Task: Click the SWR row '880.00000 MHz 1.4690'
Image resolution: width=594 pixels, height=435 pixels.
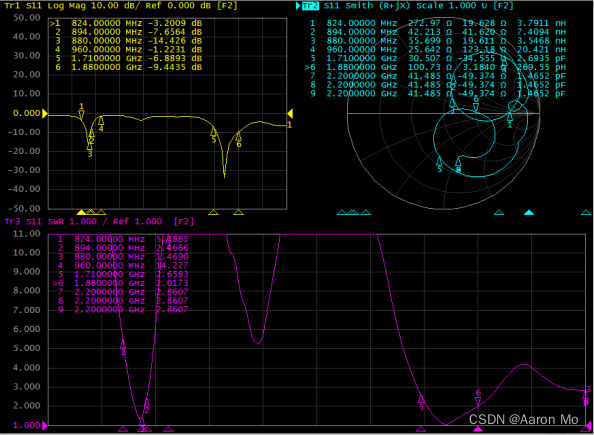Action: pyautogui.click(x=123, y=257)
